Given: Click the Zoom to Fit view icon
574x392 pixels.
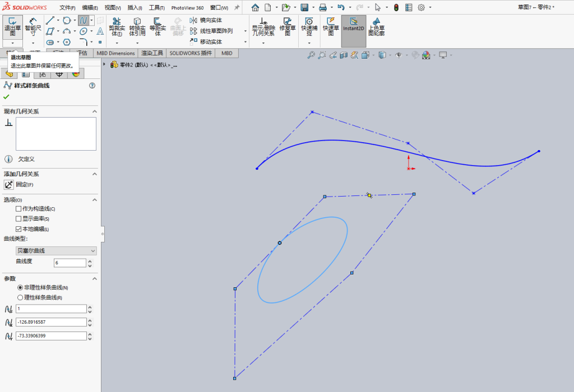Looking at the screenshot, I should click(311, 55).
